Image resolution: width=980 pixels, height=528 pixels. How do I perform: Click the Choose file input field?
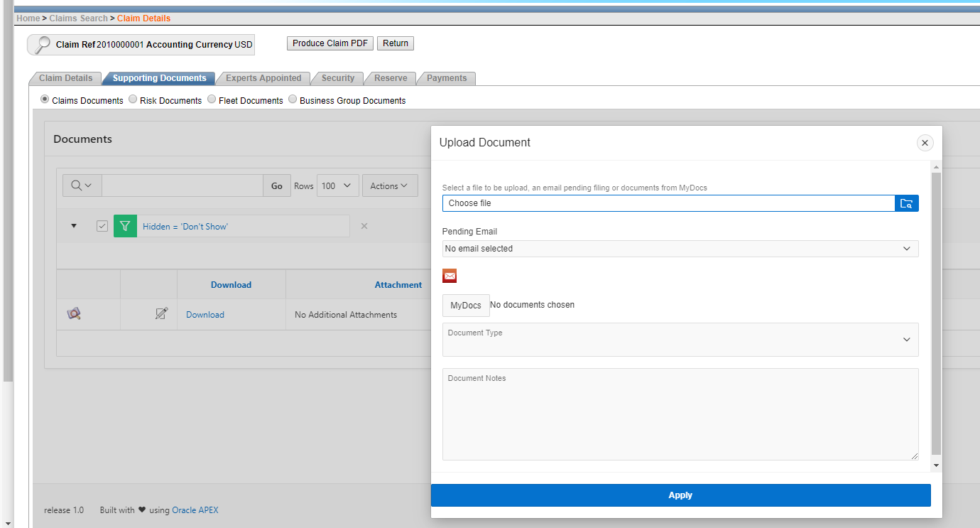click(668, 203)
